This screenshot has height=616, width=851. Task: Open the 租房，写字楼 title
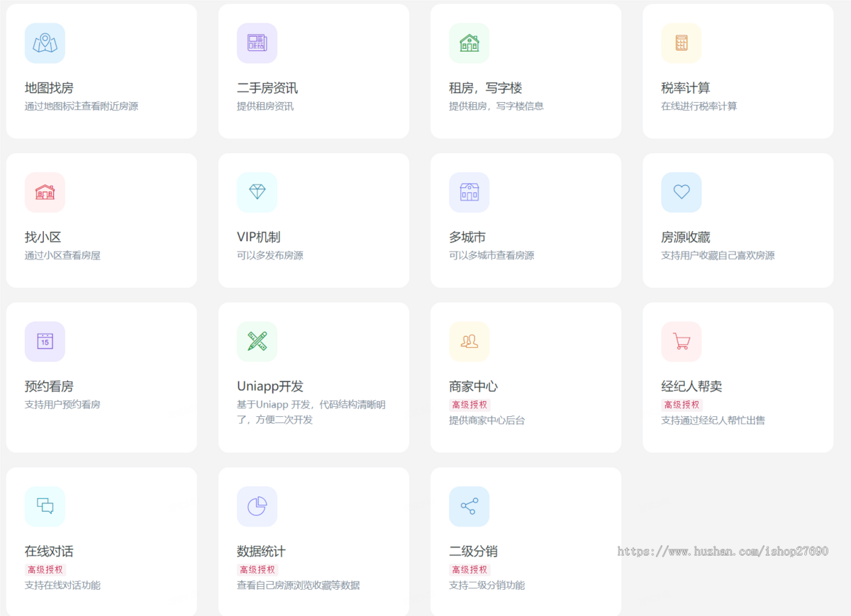click(x=486, y=88)
